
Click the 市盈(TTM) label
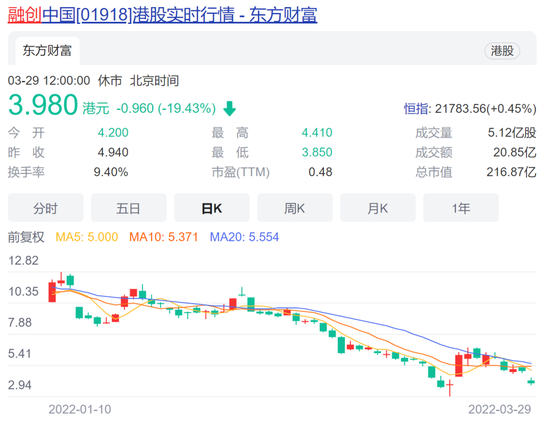coord(241,172)
